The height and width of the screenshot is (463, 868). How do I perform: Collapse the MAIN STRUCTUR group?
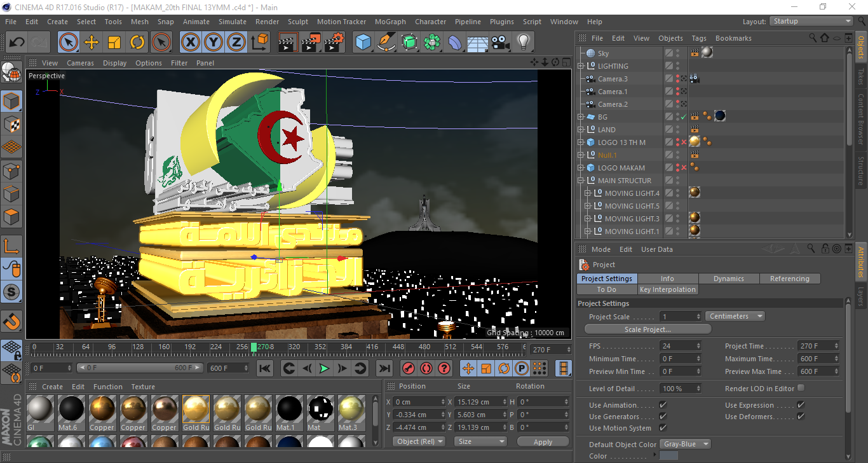[x=580, y=181]
